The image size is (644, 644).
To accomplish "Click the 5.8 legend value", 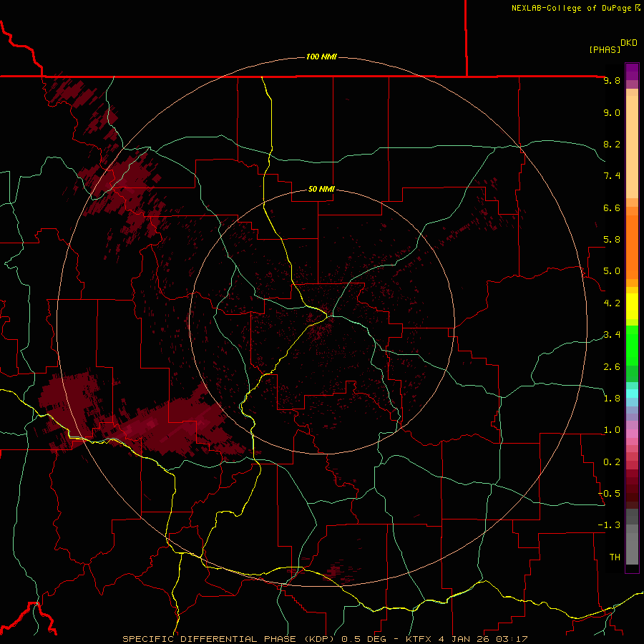I will click(612, 240).
